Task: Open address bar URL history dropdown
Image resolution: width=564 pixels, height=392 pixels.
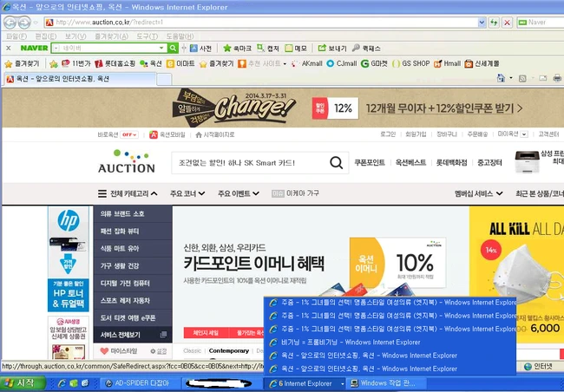Action: 482,23
